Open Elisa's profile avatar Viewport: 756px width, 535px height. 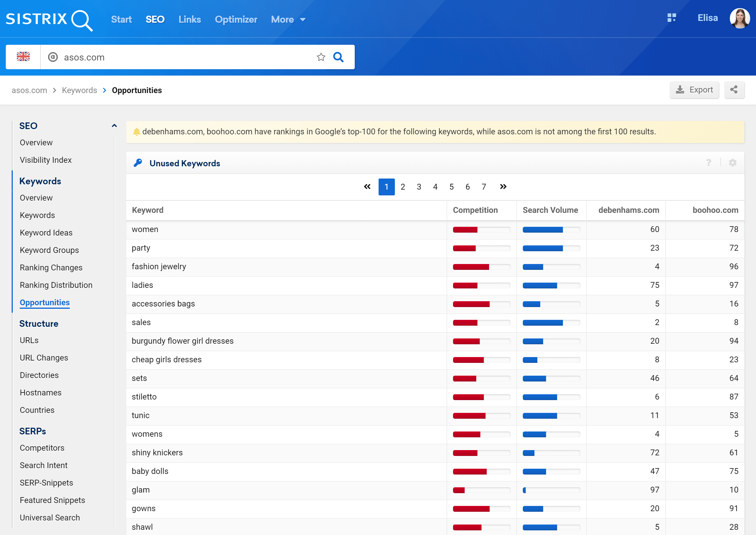(740, 18)
